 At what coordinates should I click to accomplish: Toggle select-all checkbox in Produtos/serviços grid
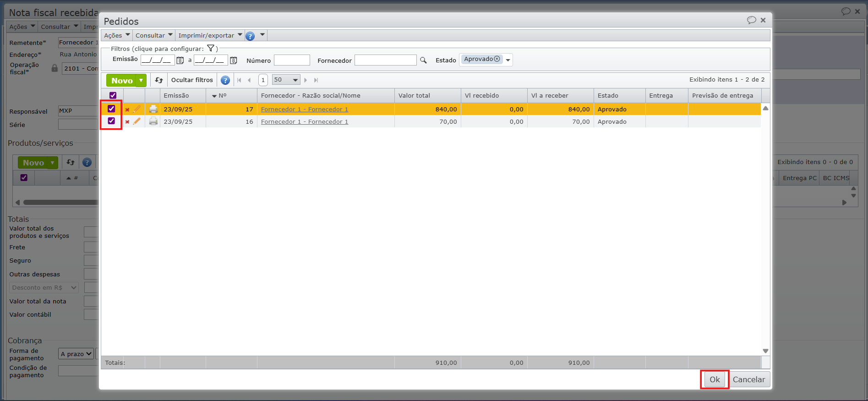click(x=24, y=178)
